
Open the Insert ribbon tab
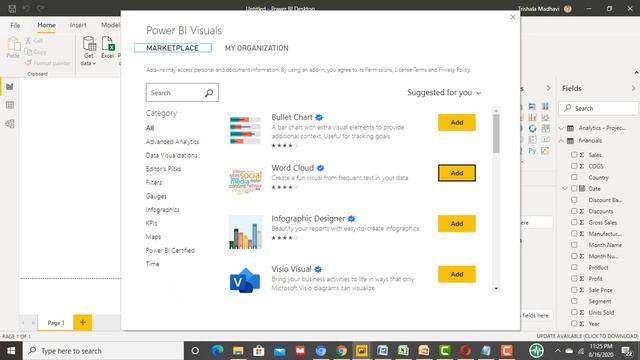pyautogui.click(x=78, y=25)
